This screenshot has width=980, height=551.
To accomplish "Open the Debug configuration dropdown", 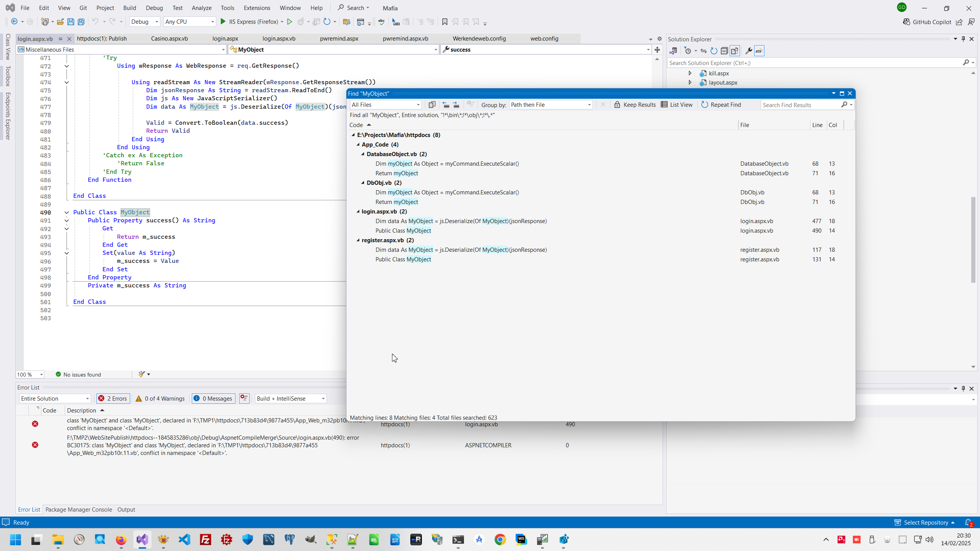I will click(x=144, y=22).
